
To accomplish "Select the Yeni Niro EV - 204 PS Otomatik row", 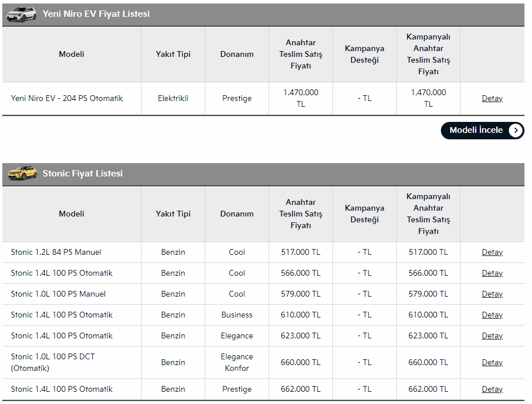I will 263,99.
